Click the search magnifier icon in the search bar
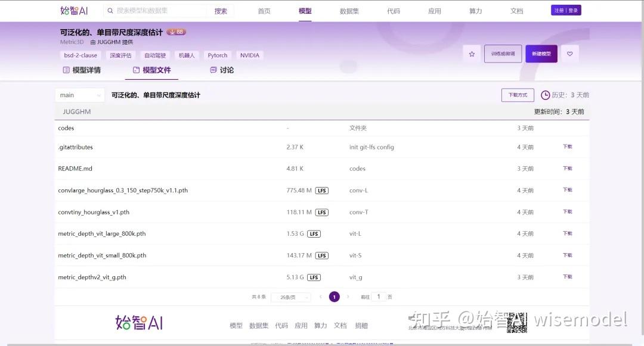 [x=110, y=10]
